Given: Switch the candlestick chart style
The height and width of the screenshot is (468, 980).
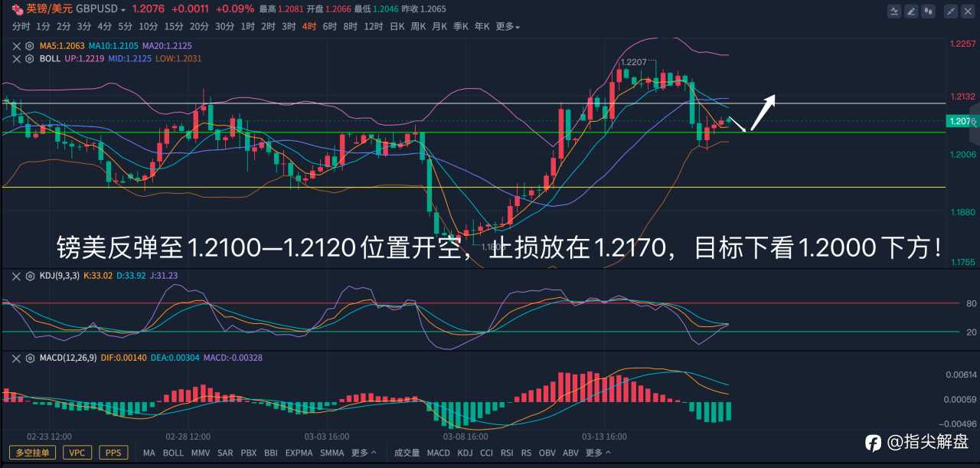Looking at the screenshot, I should point(929,11).
